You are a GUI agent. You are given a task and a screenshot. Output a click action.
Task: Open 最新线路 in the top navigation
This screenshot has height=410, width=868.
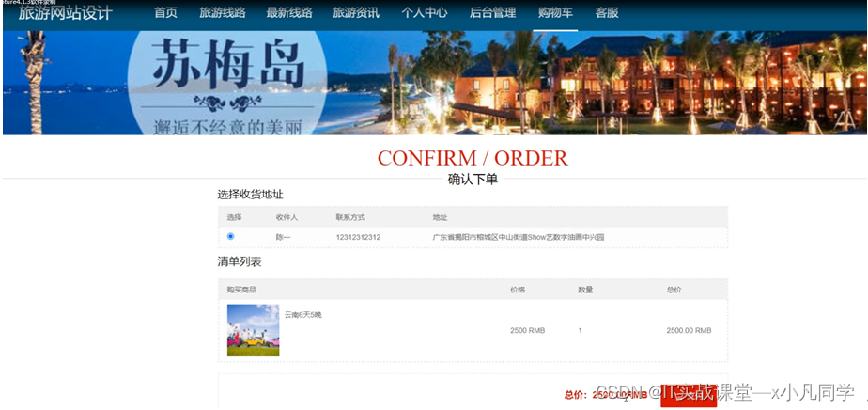(x=289, y=13)
